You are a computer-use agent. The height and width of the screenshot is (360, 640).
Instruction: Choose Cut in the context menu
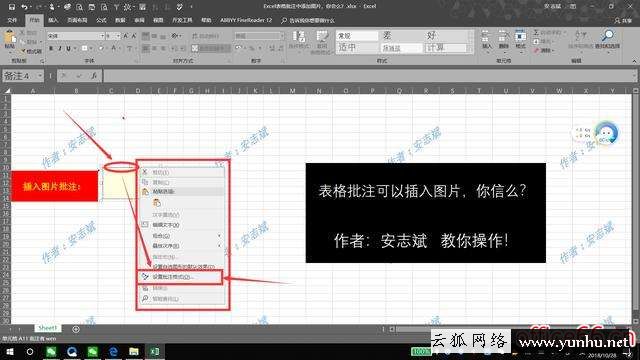pyautogui.click(x=182, y=173)
